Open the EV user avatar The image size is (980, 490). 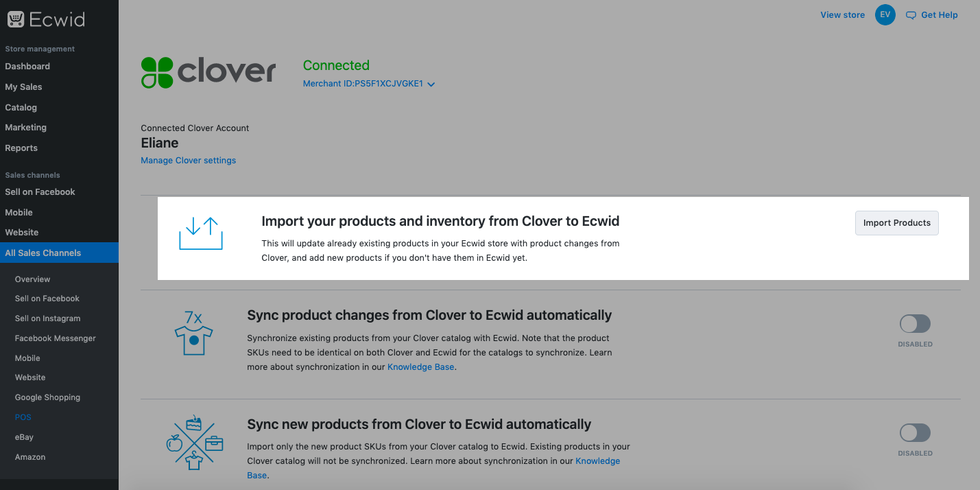[885, 15]
